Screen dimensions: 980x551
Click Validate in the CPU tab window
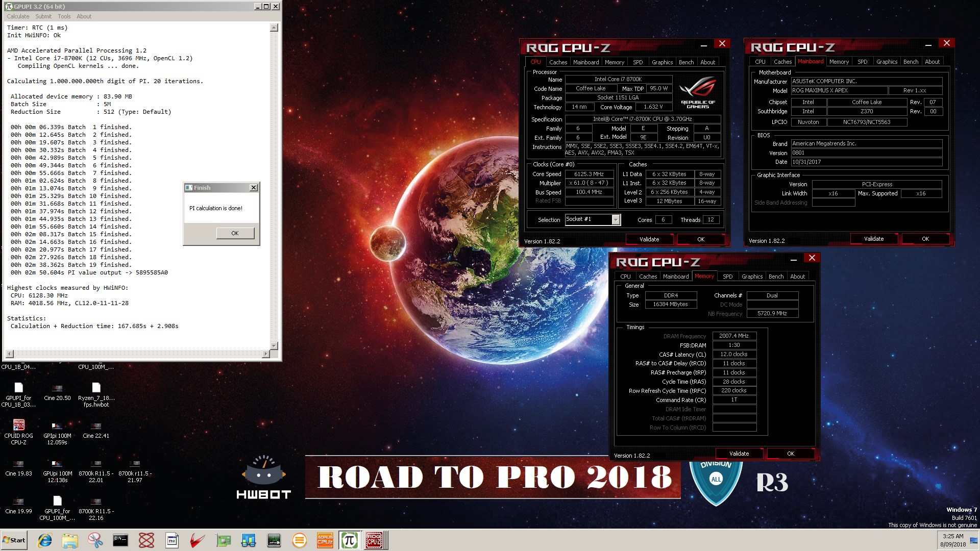(x=649, y=239)
